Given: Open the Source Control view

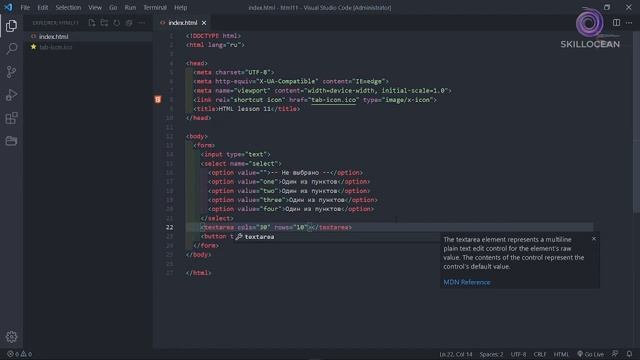Looking at the screenshot, I should [11, 72].
